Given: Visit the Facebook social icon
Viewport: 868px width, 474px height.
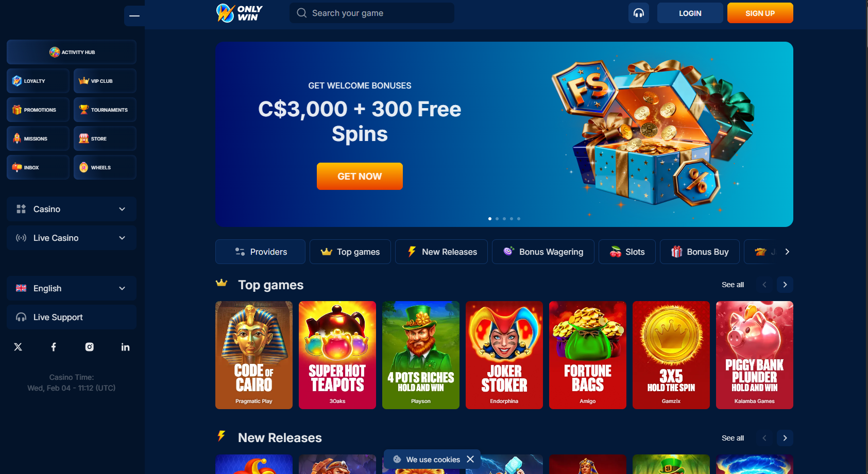Looking at the screenshot, I should (x=54, y=347).
